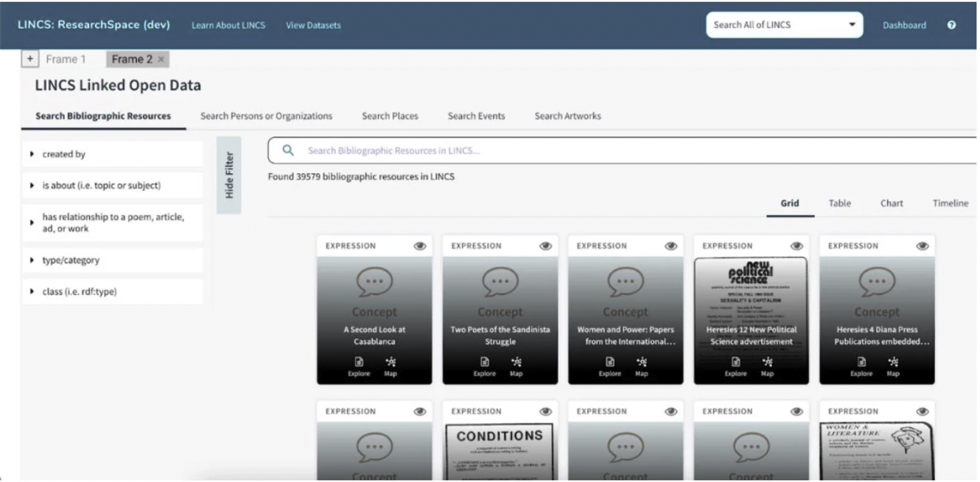
Task: Toggle eye icon on A Second Look at Casablanca card
Action: [x=420, y=246]
